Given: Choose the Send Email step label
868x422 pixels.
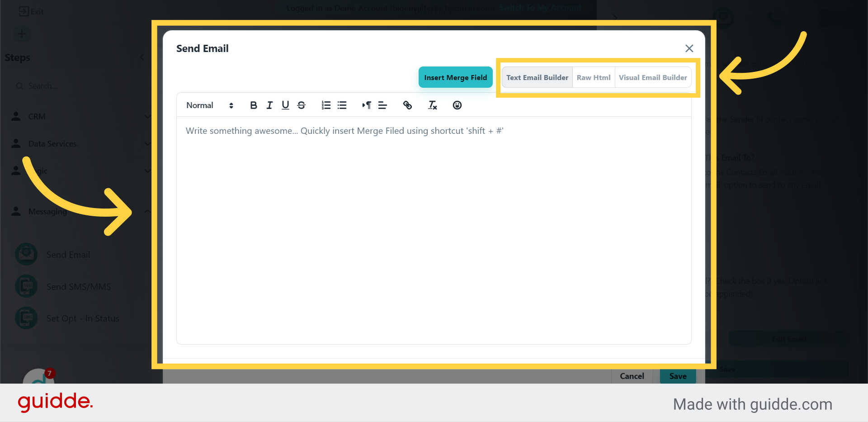Looking at the screenshot, I should click(x=68, y=255).
